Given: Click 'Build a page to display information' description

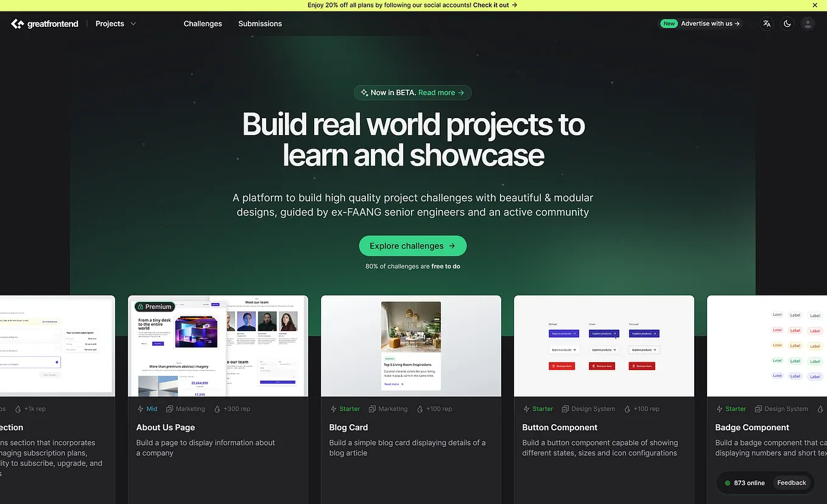Looking at the screenshot, I should click(206, 448).
